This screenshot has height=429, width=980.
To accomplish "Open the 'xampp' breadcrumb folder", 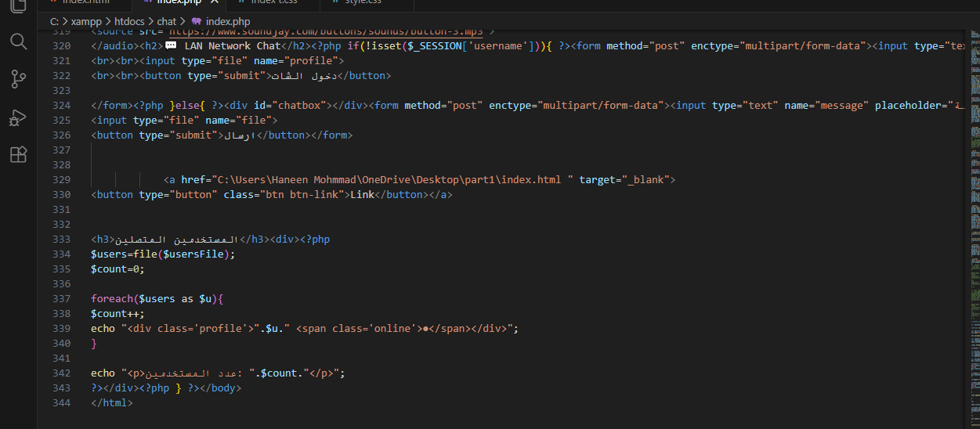I will click(x=87, y=22).
